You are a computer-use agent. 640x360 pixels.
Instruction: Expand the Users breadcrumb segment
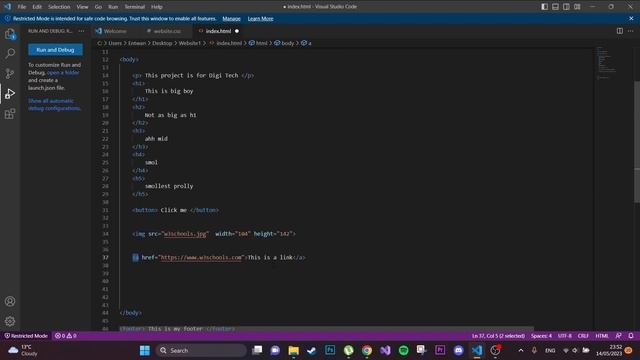click(115, 43)
